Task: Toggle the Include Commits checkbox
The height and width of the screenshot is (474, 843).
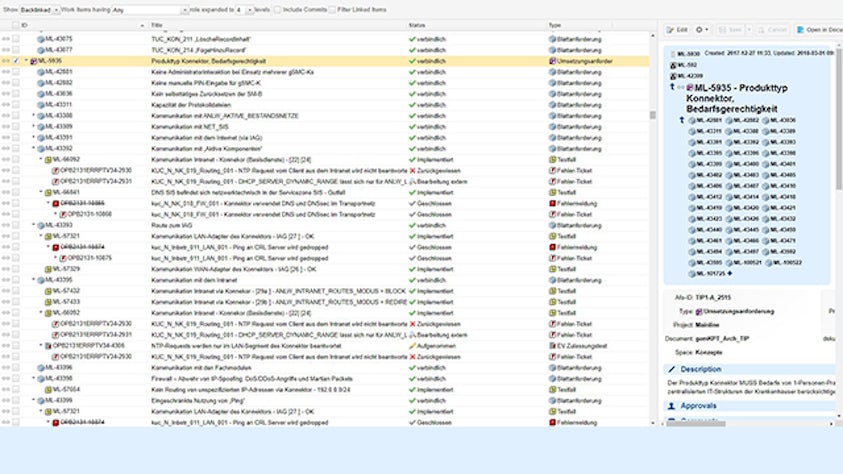Action: click(x=277, y=10)
